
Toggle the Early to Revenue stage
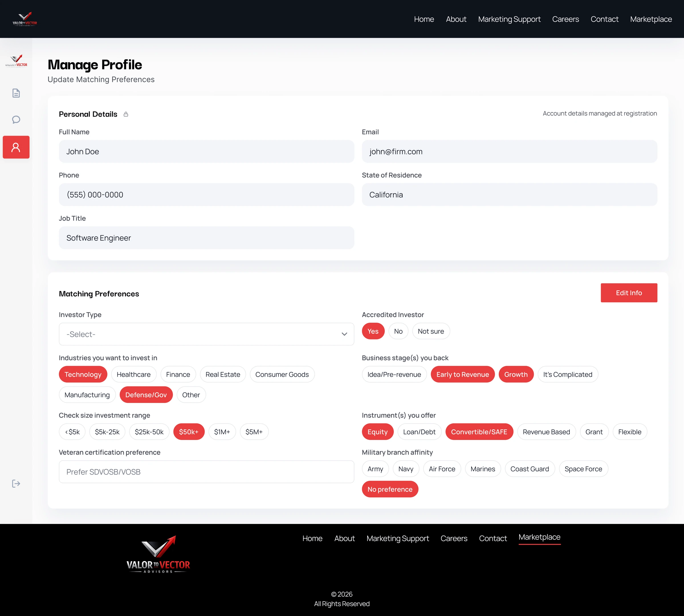click(463, 374)
